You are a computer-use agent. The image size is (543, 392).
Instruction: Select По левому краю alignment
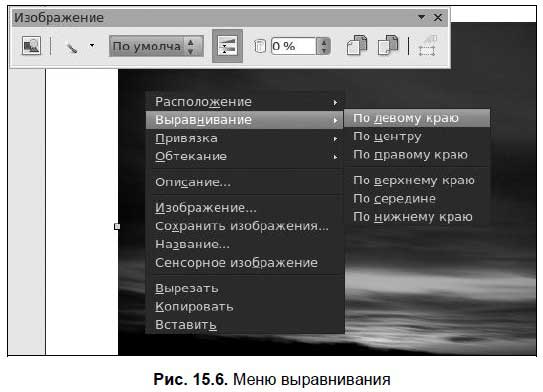(x=417, y=118)
